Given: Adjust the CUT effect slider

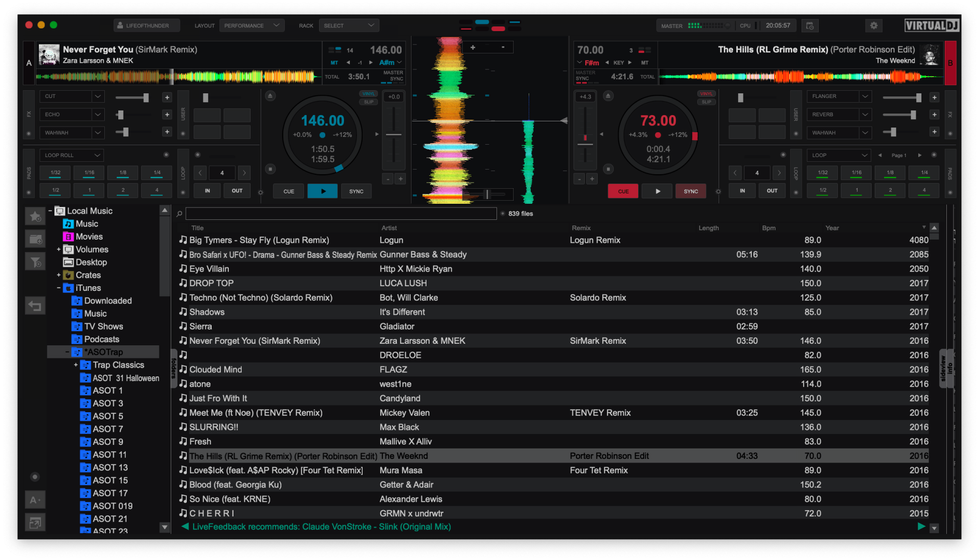Looking at the screenshot, I should [x=146, y=97].
